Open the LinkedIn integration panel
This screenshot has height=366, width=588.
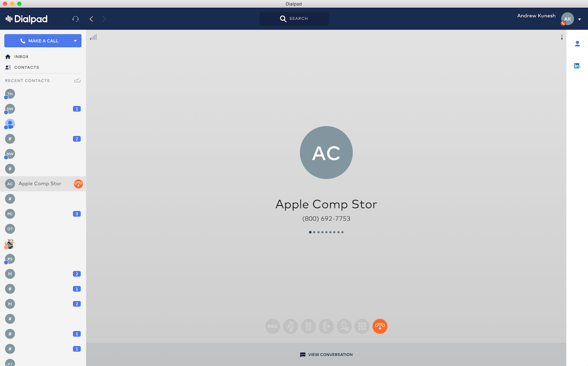click(577, 66)
